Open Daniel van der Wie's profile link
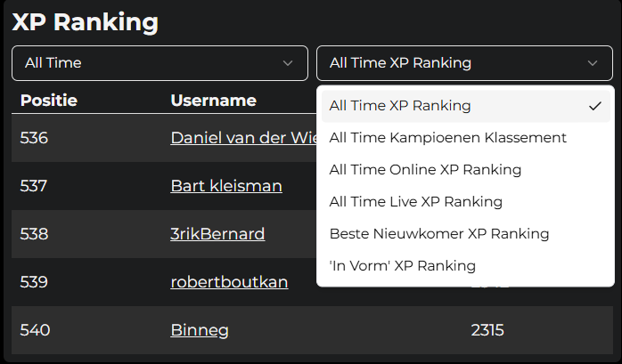 tap(242, 138)
